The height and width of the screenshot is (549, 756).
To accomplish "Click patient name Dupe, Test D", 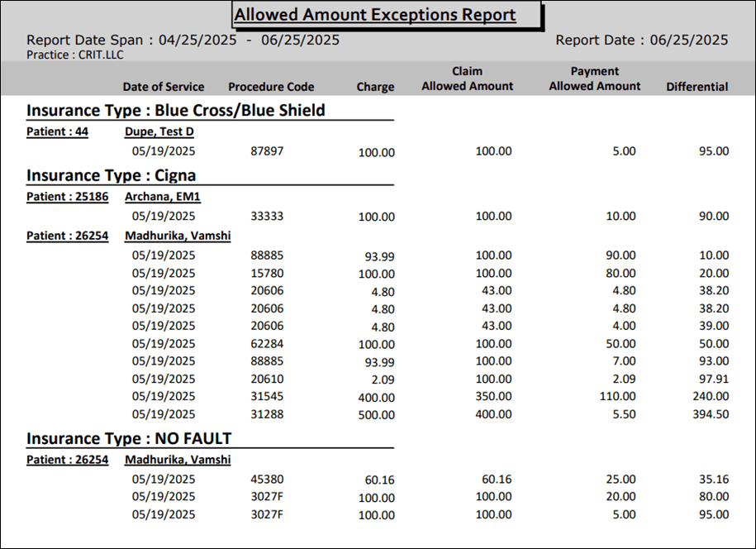I will [x=159, y=131].
